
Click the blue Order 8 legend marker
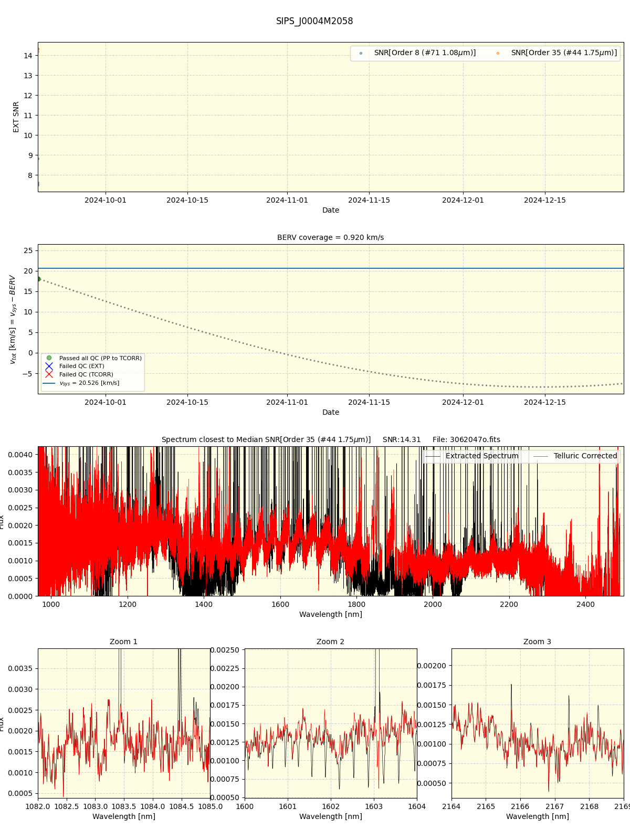361,54
